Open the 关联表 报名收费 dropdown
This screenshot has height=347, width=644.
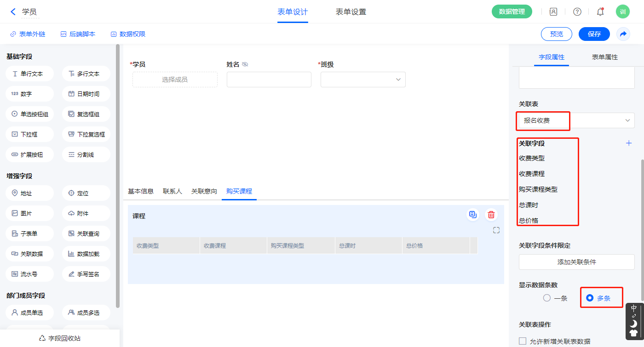tap(576, 120)
